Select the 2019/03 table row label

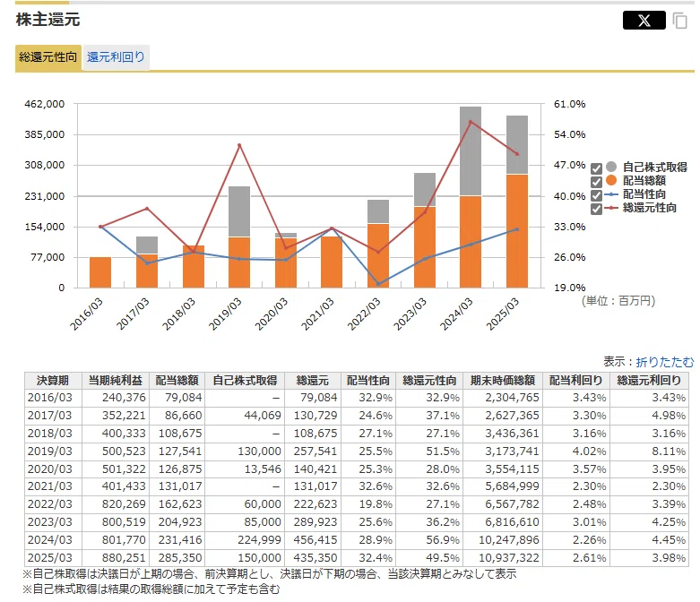tap(49, 451)
